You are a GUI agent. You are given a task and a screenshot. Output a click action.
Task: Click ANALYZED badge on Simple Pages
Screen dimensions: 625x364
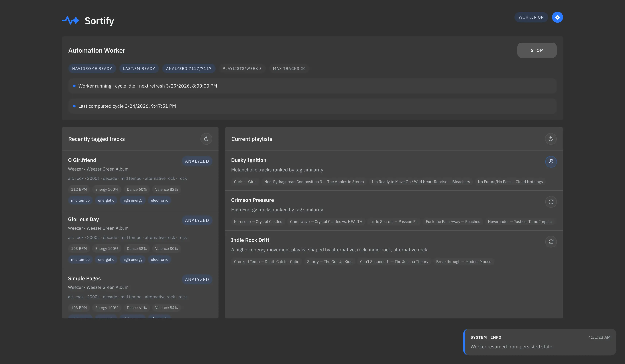pyautogui.click(x=197, y=279)
